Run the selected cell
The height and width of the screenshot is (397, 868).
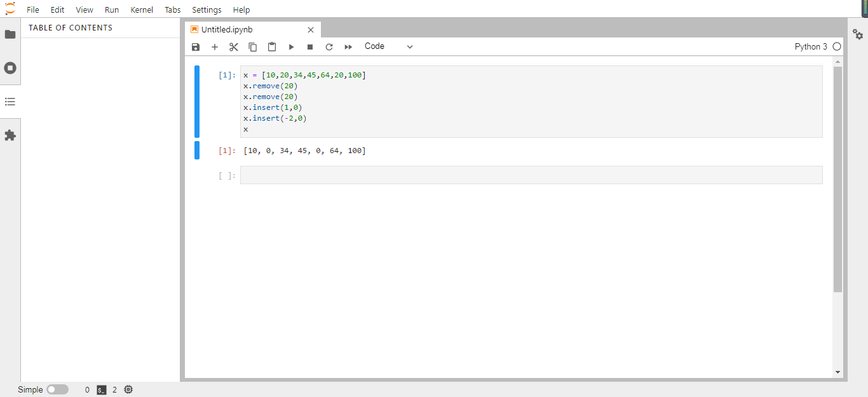click(291, 47)
